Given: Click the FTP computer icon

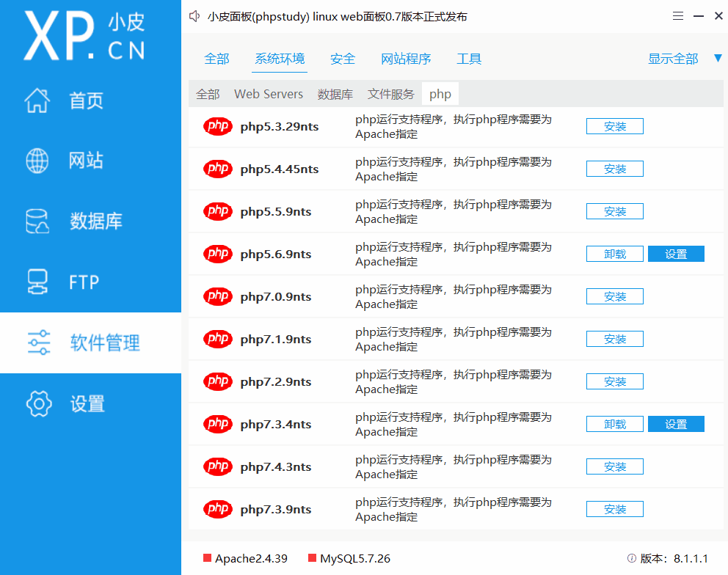Looking at the screenshot, I should coord(37,282).
